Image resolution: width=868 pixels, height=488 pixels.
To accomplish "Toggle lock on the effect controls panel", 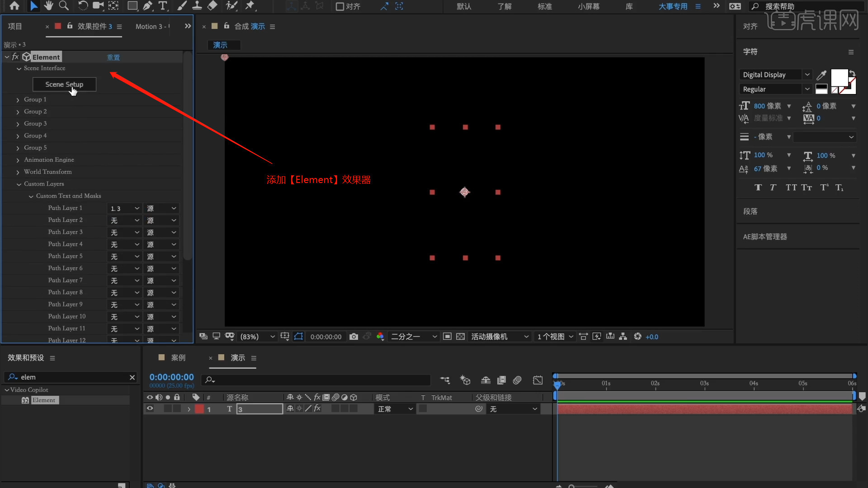I will click(x=70, y=26).
